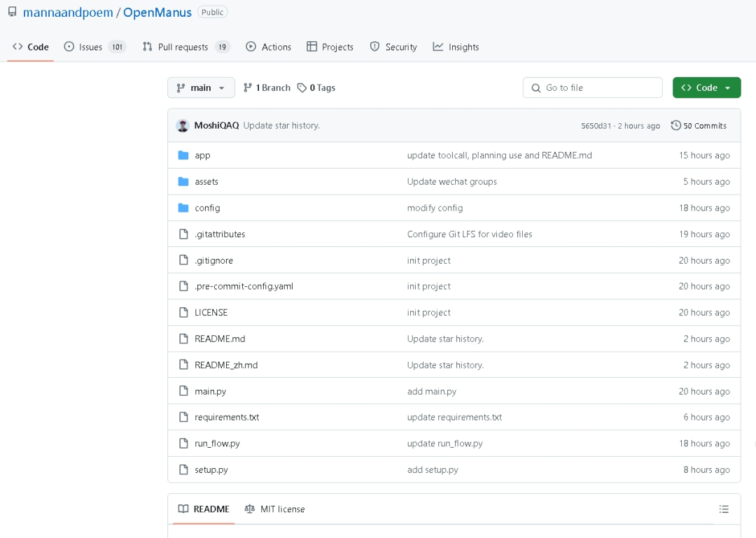Viewport: 756px width, 538px height.
Task: Click the assets folder icon
Action: tap(183, 182)
